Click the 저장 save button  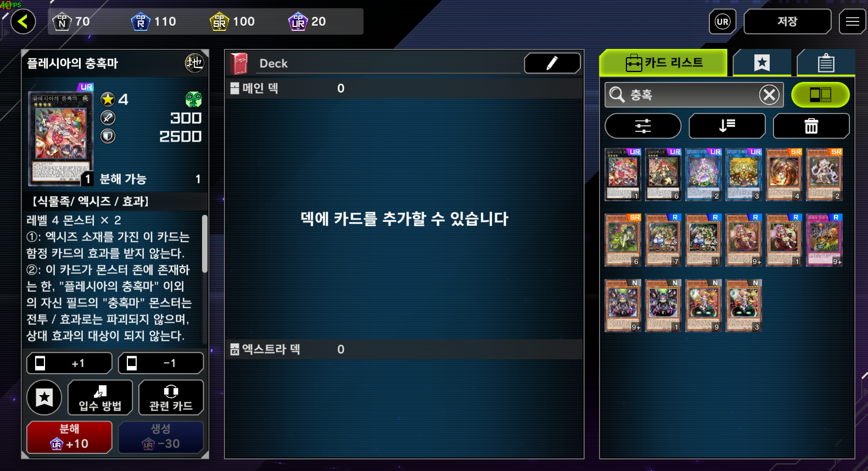click(x=787, y=21)
